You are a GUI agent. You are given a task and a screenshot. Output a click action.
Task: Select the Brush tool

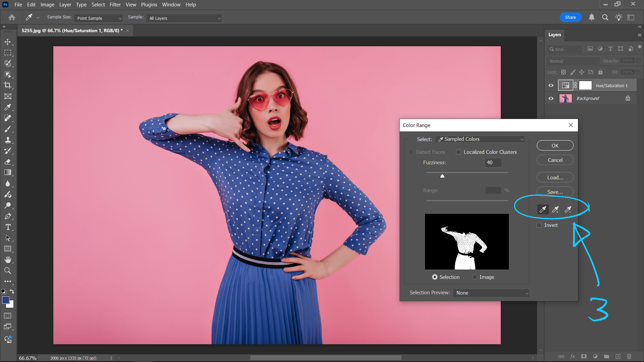click(8, 129)
